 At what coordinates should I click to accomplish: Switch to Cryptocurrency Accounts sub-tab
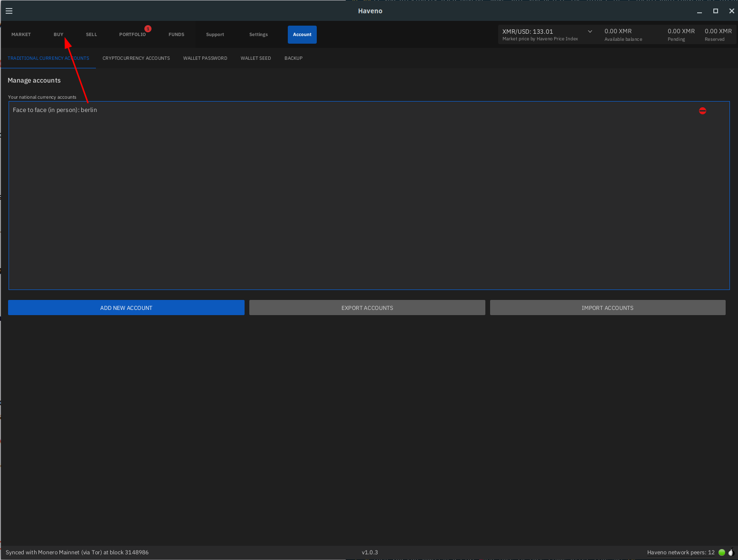click(136, 58)
